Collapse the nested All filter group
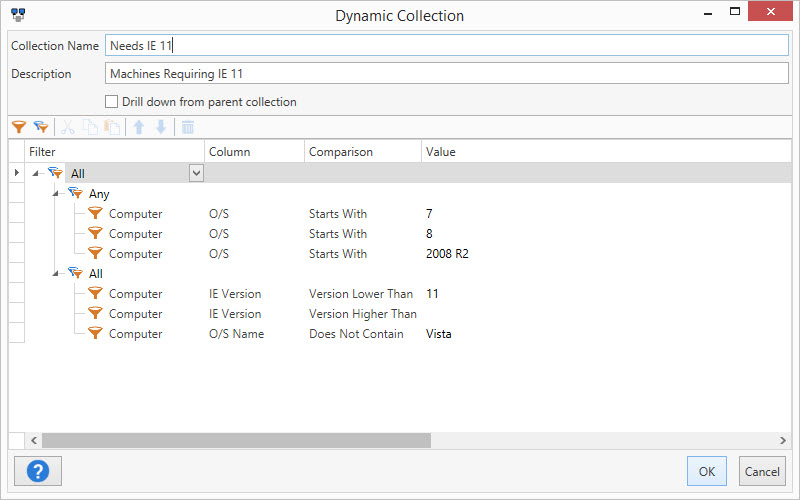The height and width of the screenshot is (500, 800). click(55, 273)
